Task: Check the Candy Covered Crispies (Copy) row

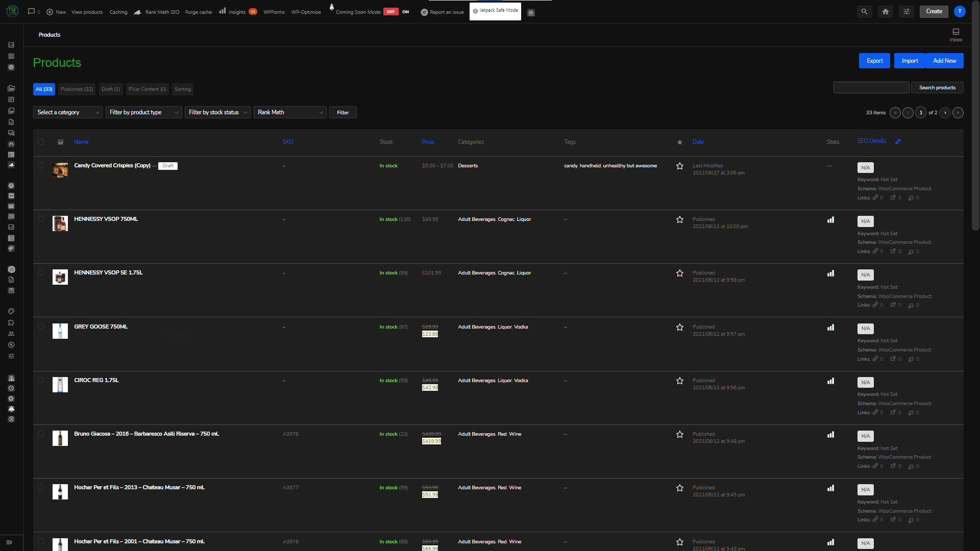Action: [x=41, y=165]
